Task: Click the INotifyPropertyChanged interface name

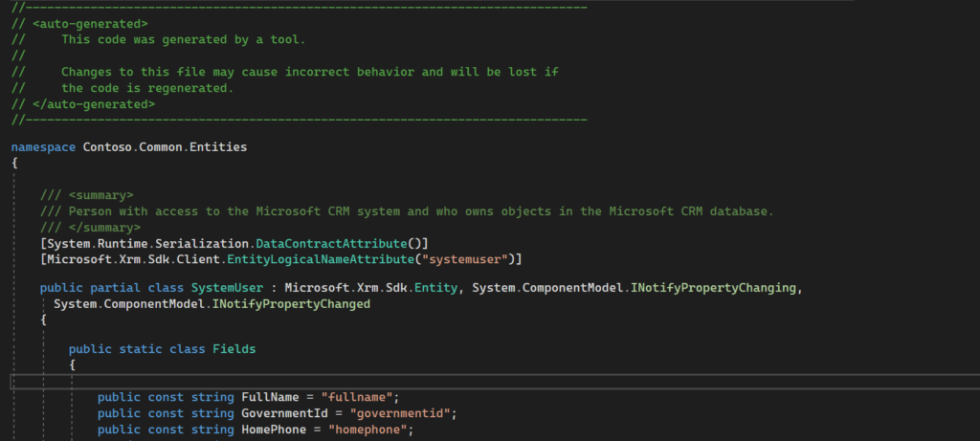Action: (291, 304)
